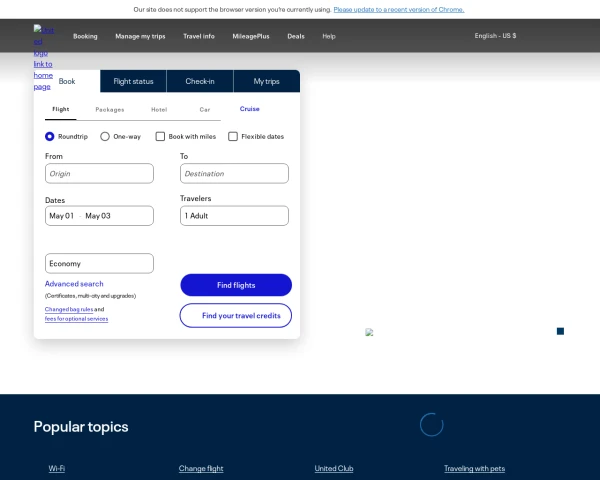Open the English - US $ language selector
The height and width of the screenshot is (480, 600).
[495, 36]
